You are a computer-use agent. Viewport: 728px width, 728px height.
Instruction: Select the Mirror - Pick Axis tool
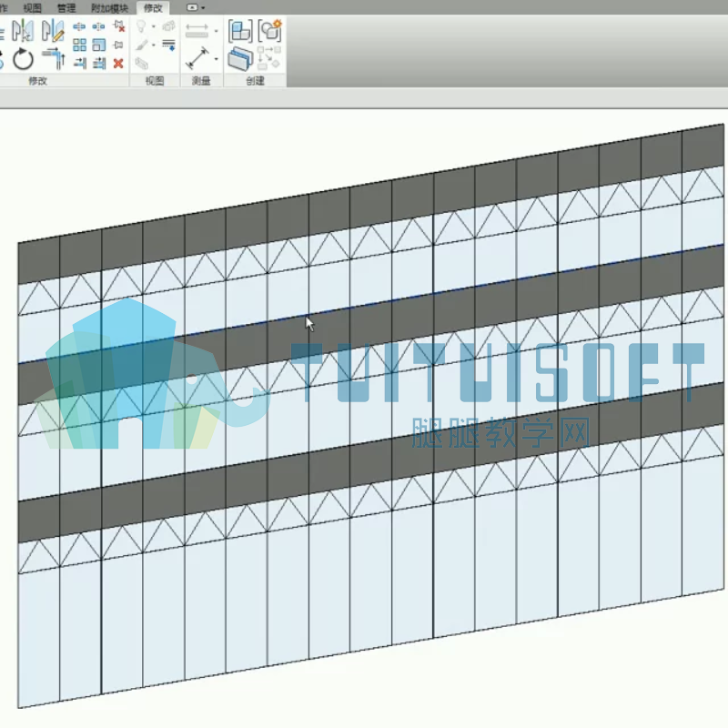22,30
